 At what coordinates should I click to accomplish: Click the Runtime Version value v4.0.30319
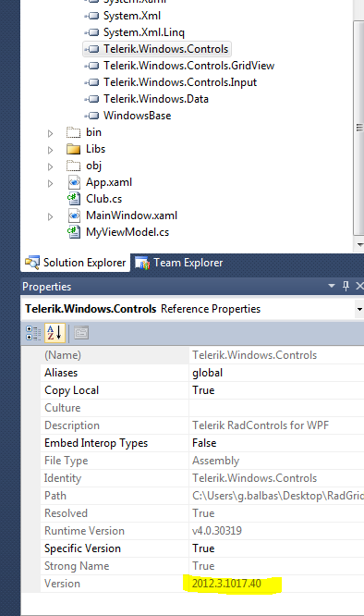coord(217,531)
